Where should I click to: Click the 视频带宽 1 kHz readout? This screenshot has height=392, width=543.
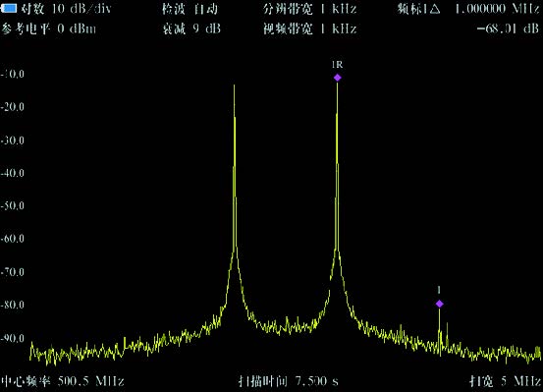click(309, 28)
